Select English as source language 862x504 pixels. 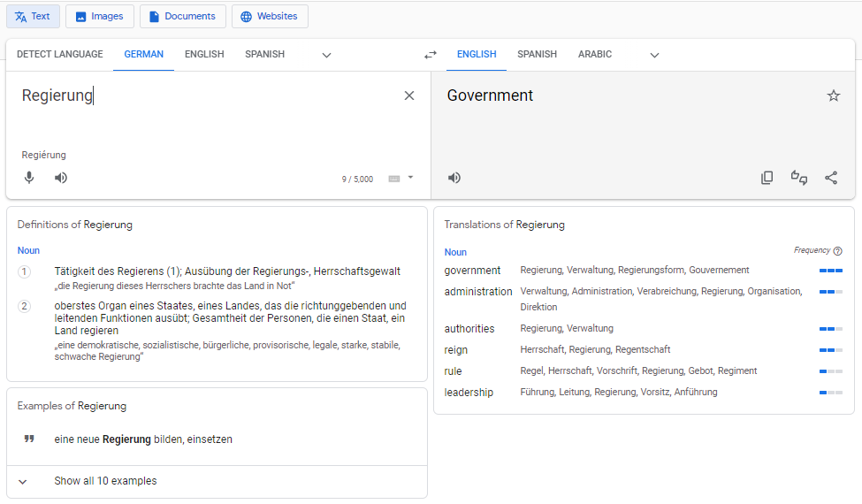coord(204,55)
